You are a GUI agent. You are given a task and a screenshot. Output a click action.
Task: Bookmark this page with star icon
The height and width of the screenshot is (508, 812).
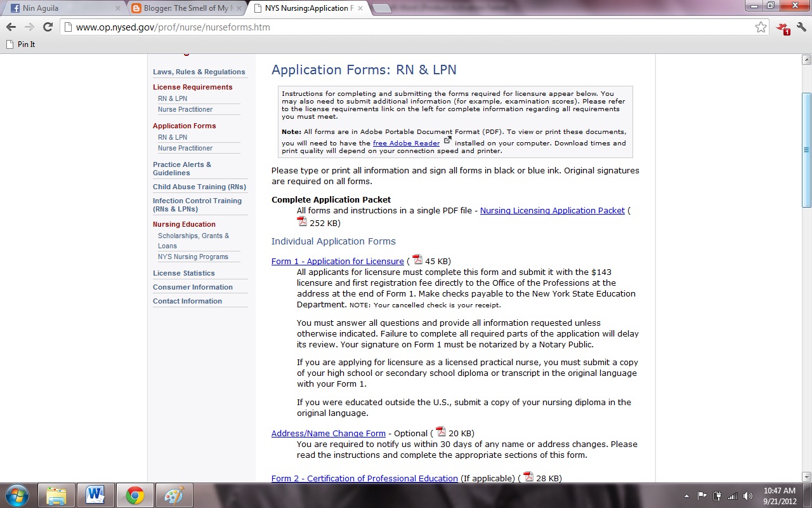pyautogui.click(x=761, y=27)
